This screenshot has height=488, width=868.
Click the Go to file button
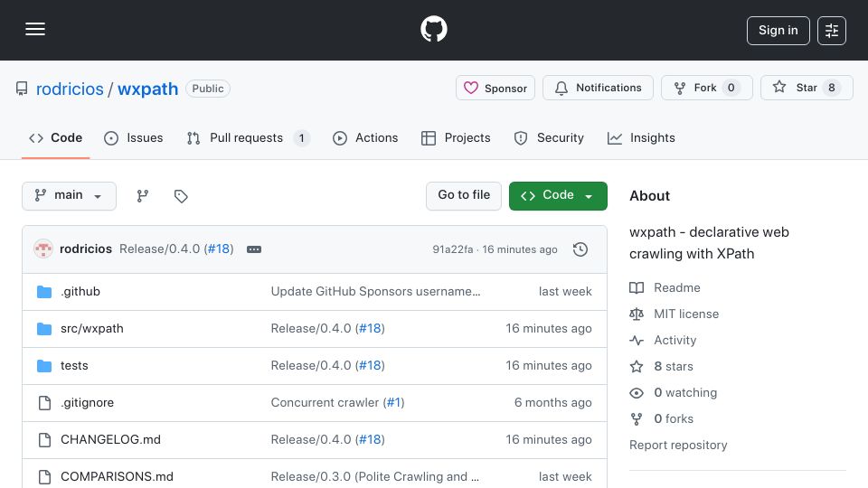[x=464, y=196]
